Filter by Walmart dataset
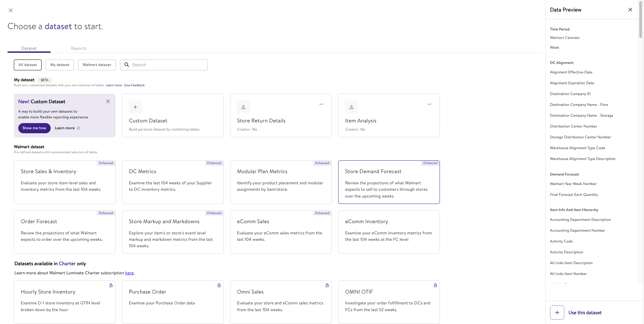The image size is (644, 324). point(97,65)
